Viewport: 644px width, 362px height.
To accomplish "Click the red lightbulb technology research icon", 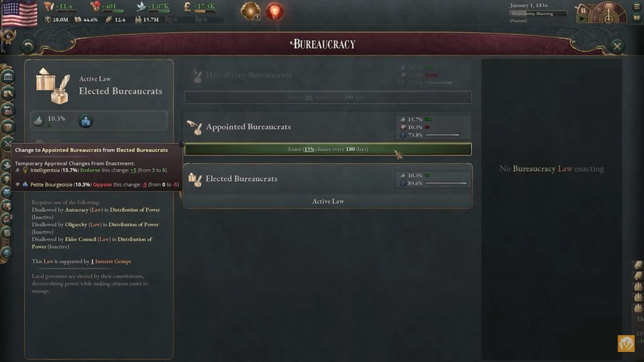I will pyautogui.click(x=274, y=11).
